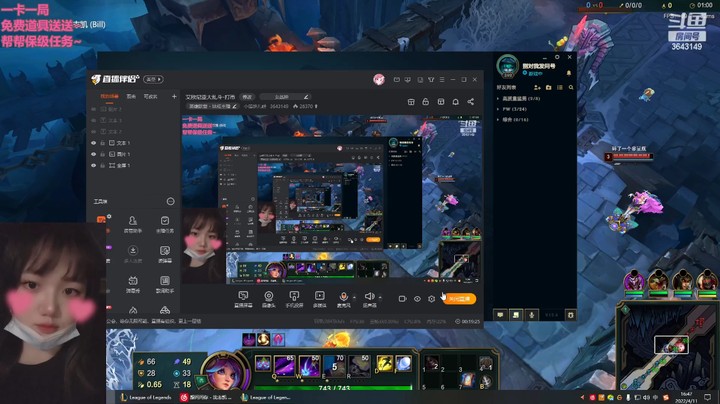Viewport: 720px width, 404px height.
Task: Open the download-arrow tool in the toolbox
Action: (133, 254)
